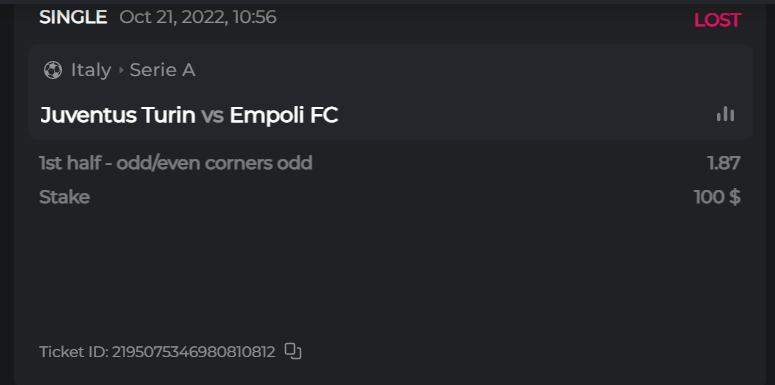The width and height of the screenshot is (775, 385).
Task: Select the Juventus Turin team name
Action: point(118,115)
